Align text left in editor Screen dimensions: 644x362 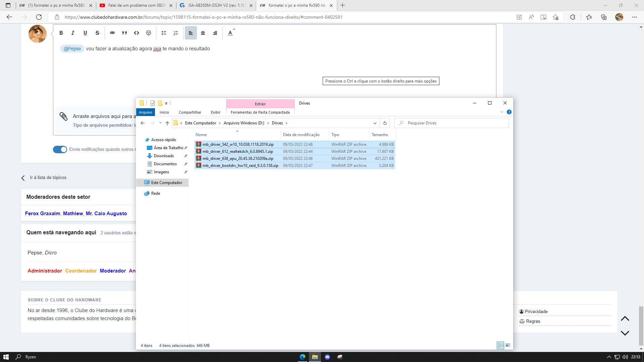click(191, 33)
